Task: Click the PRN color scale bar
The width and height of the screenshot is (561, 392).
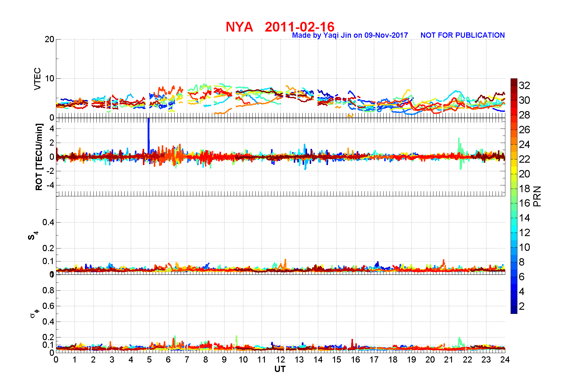Action: (514, 196)
